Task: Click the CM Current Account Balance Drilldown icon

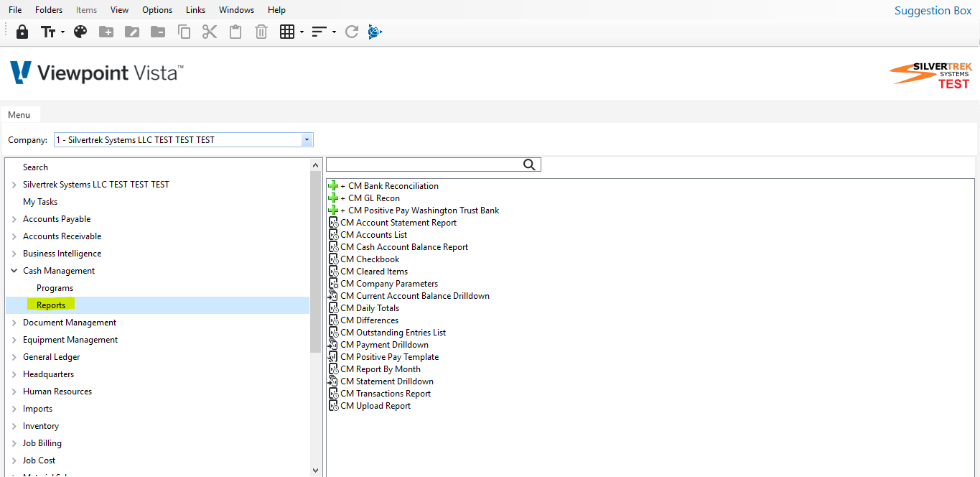Action: click(x=333, y=296)
